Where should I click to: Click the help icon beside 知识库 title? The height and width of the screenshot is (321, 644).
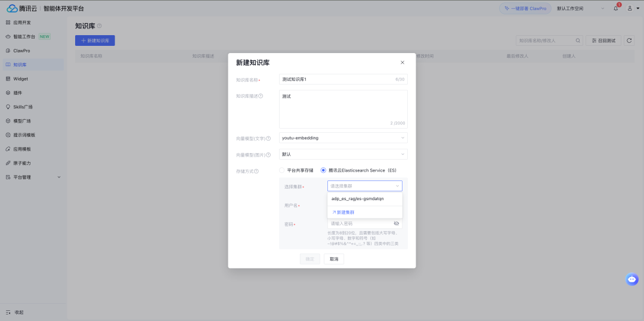[x=100, y=26]
